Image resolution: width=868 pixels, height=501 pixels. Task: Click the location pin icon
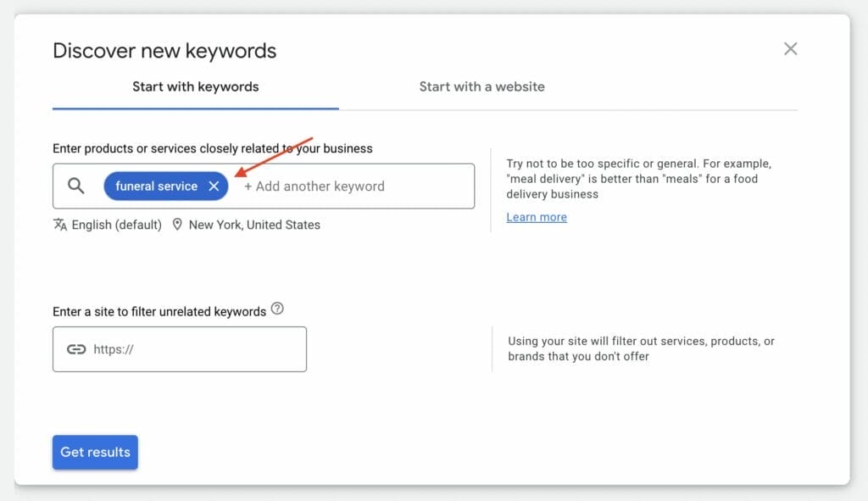tap(176, 225)
